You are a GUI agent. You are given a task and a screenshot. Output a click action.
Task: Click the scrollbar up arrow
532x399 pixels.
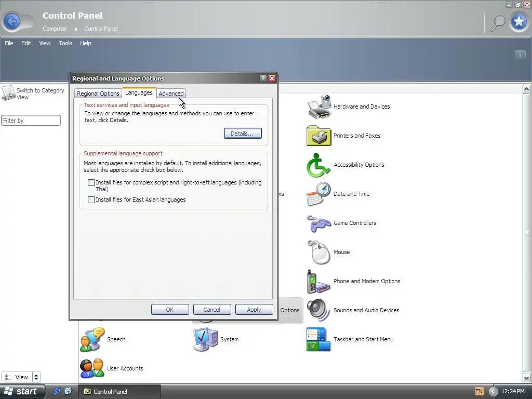tap(527, 89)
